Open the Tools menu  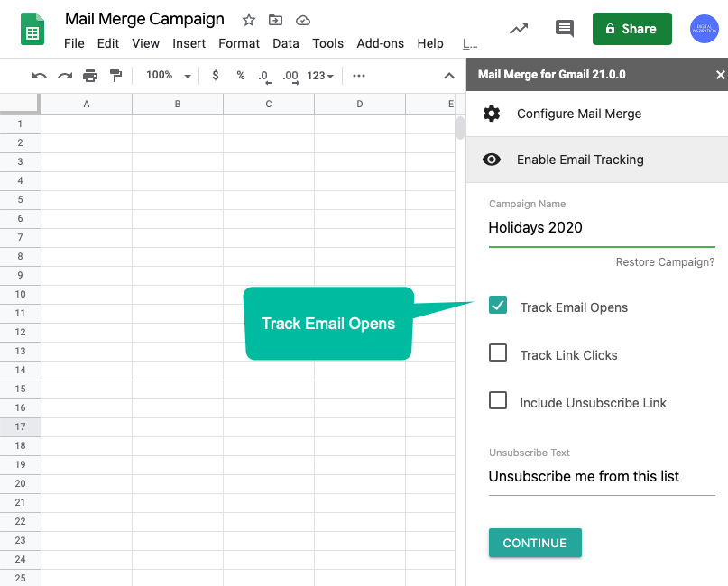click(x=327, y=43)
